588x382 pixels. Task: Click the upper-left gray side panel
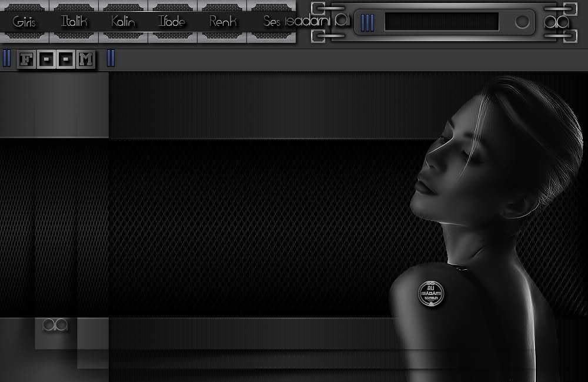click(x=54, y=105)
